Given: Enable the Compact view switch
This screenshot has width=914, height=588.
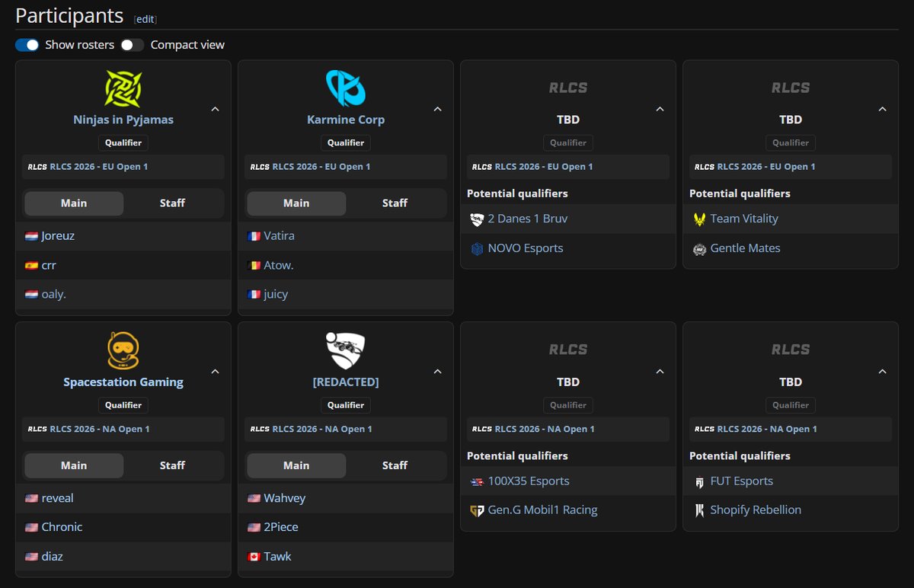Looking at the screenshot, I should tap(132, 45).
